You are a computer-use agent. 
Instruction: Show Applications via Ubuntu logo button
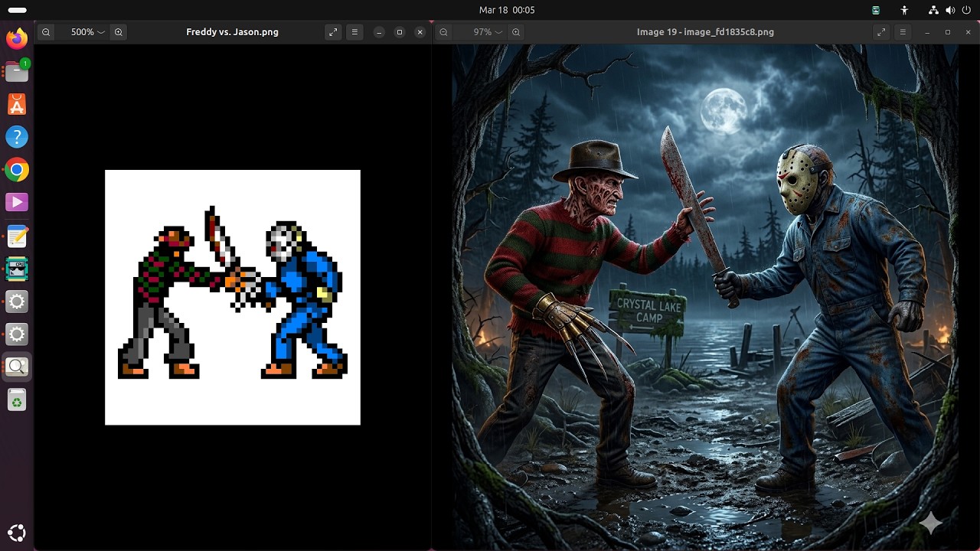pyautogui.click(x=17, y=533)
